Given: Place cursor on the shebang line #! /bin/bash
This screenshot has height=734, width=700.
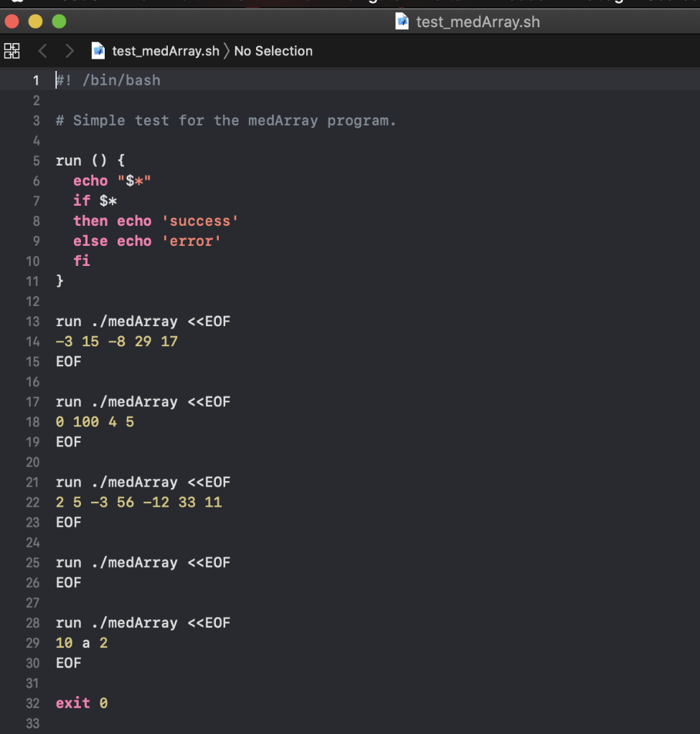Looking at the screenshot, I should pyautogui.click(x=108, y=80).
